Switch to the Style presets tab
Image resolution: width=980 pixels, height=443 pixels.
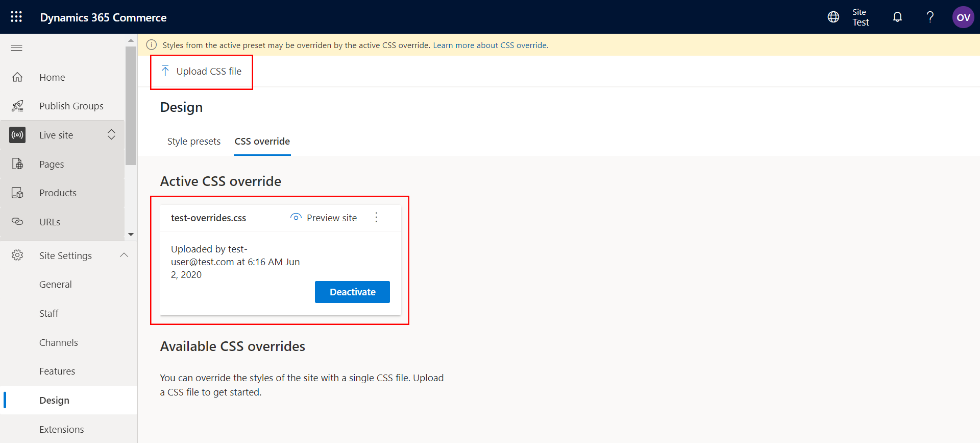point(194,142)
